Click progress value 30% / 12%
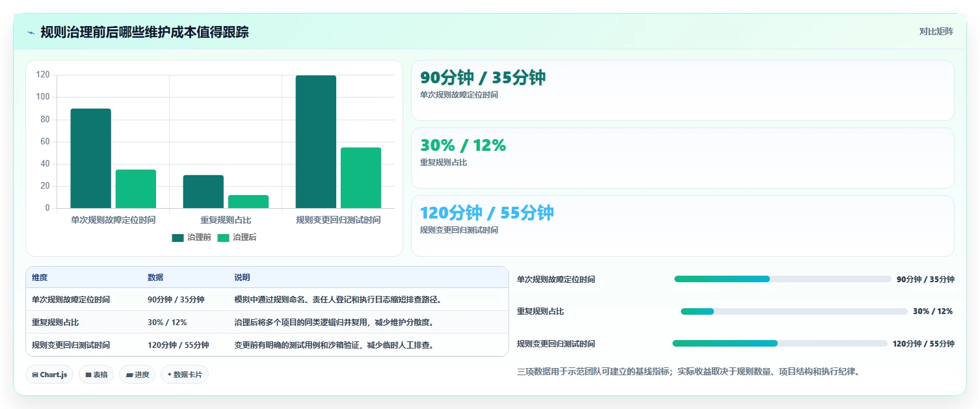This screenshot has height=409, width=980. tap(933, 311)
